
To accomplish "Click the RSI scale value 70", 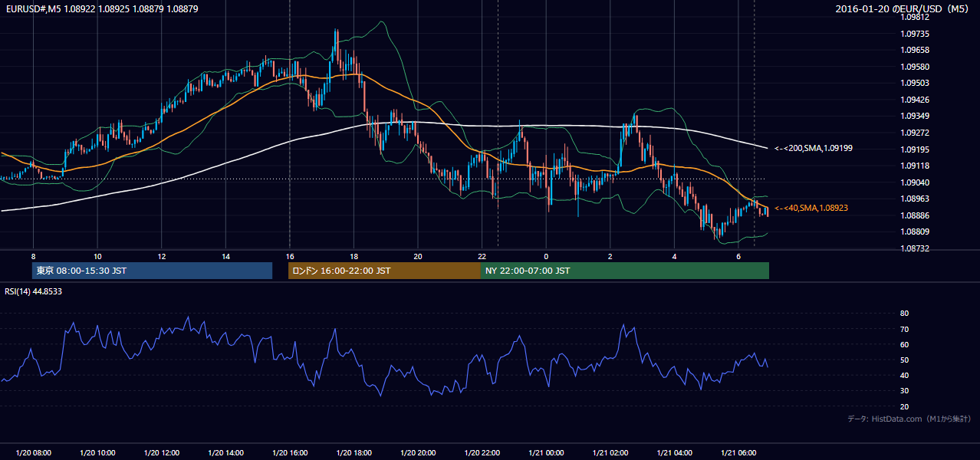I will (904, 329).
